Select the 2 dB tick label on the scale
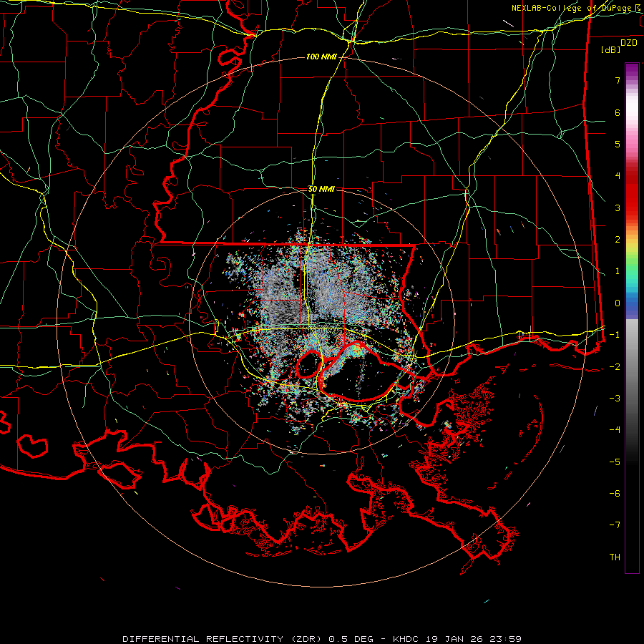This screenshot has height=644, width=644. 618,240
